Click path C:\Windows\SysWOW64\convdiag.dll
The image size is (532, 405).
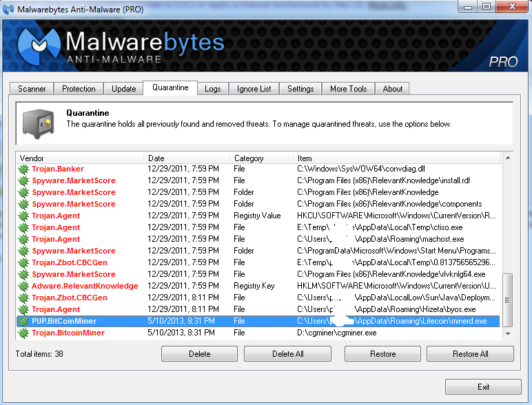(x=361, y=169)
